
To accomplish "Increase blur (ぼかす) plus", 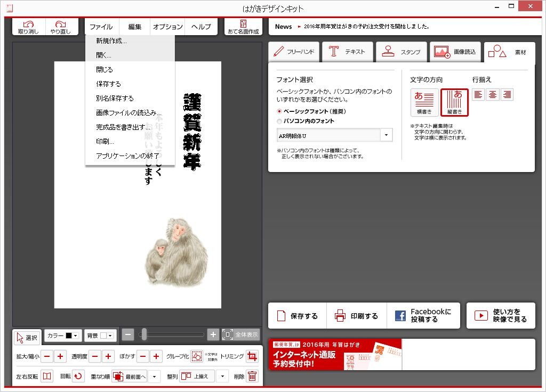I will click(156, 356).
